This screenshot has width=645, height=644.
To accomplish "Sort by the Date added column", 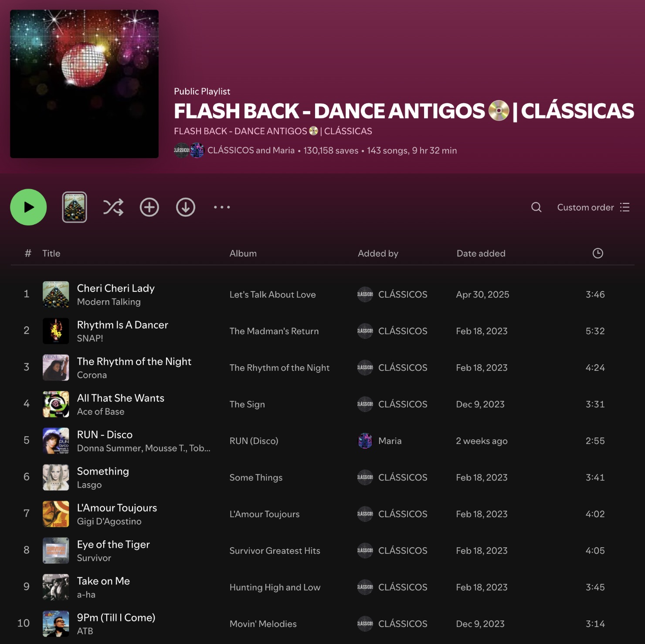I will click(x=481, y=253).
